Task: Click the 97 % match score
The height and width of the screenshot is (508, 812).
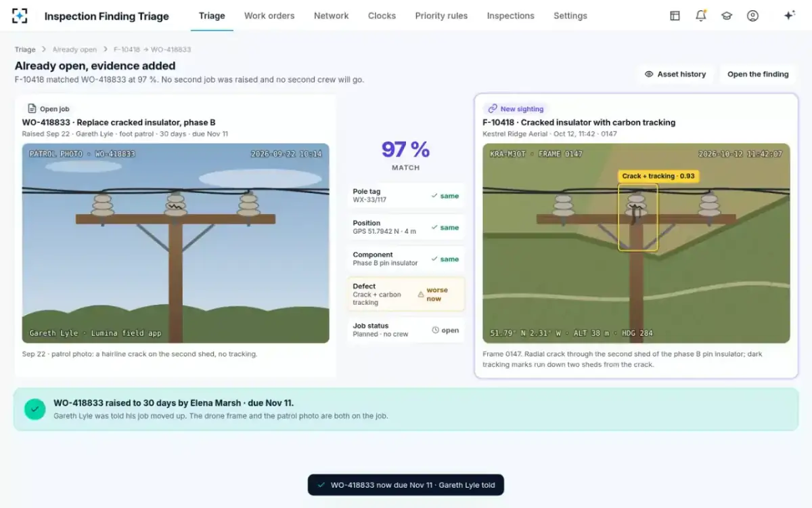Action: click(x=405, y=149)
